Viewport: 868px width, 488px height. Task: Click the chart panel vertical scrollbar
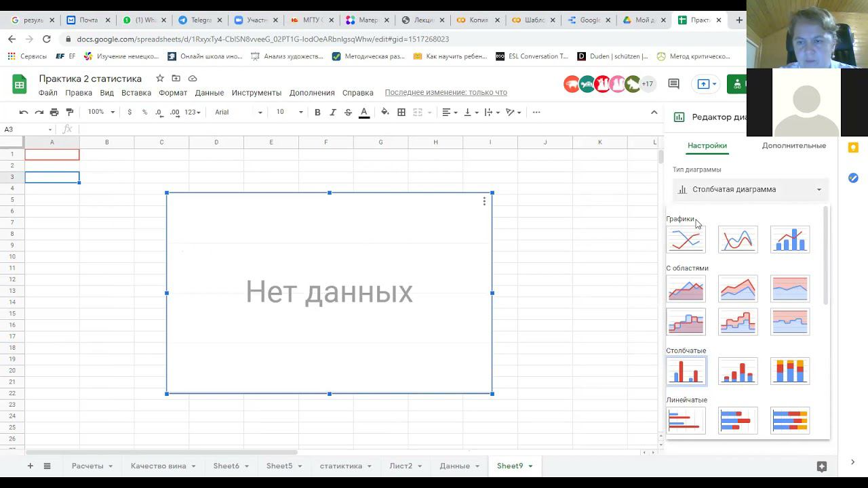(x=825, y=256)
